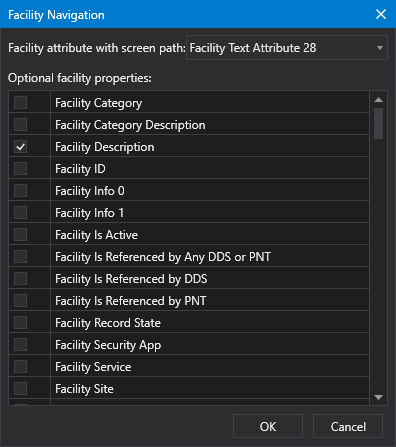This screenshot has height=447, width=396.
Task: Check the Facility Category checkbox
Action: tap(20, 103)
